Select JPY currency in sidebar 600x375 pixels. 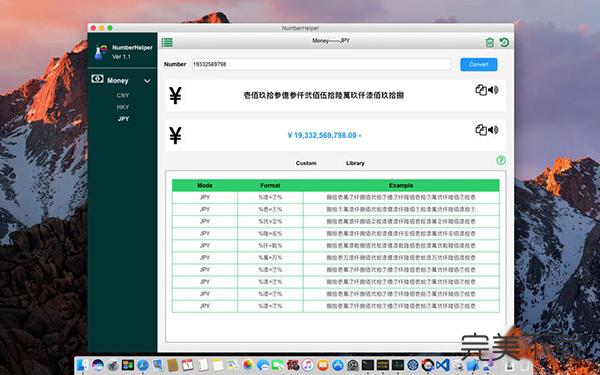tap(123, 119)
